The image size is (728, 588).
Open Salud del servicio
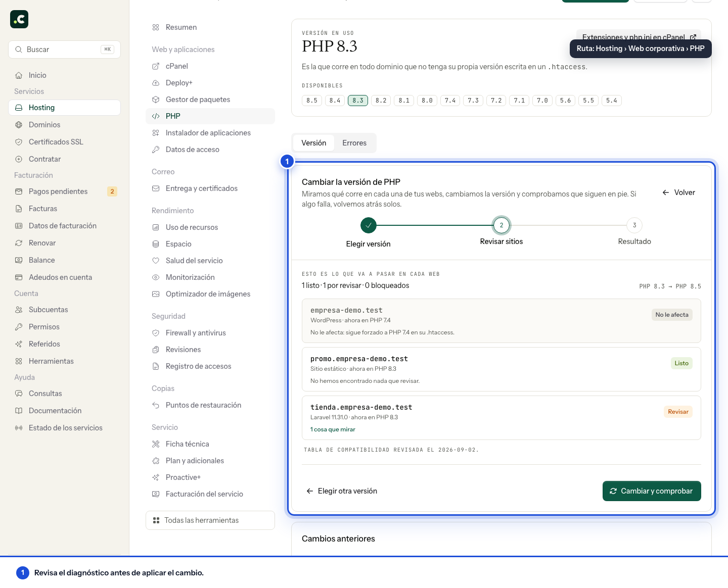(x=210, y=261)
